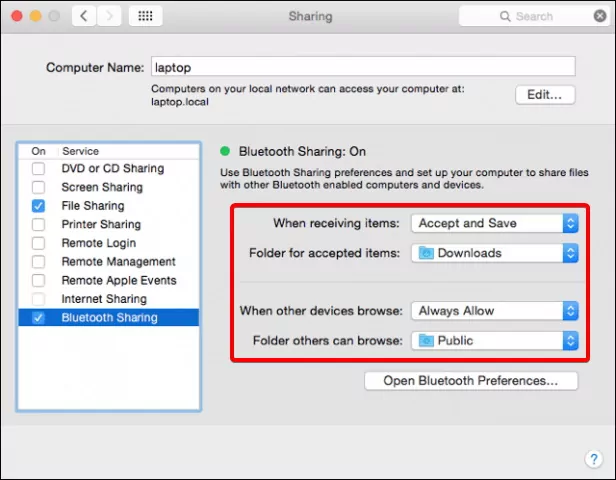
Task: Minimize window with the yellow button
Action: coord(36,16)
